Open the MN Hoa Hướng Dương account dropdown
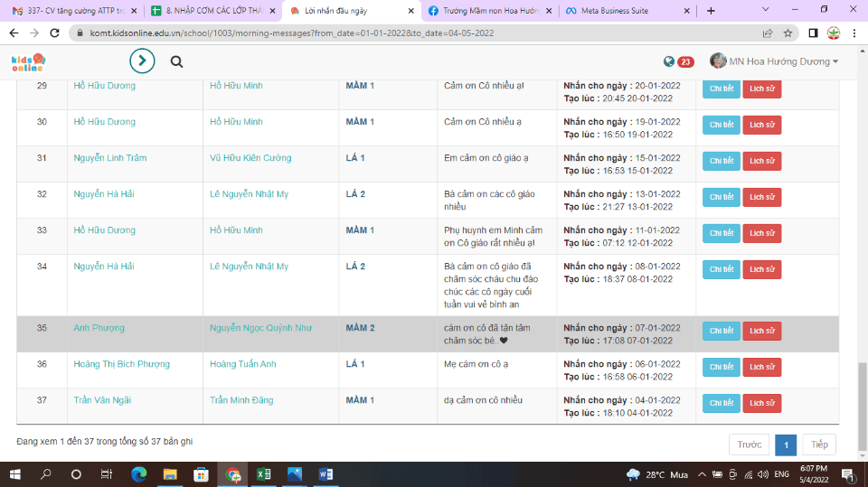The height and width of the screenshot is (487, 868). [774, 61]
